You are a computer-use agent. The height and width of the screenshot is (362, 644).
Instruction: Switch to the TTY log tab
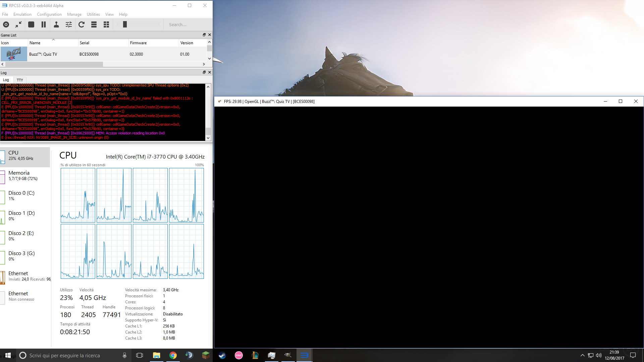click(20, 80)
